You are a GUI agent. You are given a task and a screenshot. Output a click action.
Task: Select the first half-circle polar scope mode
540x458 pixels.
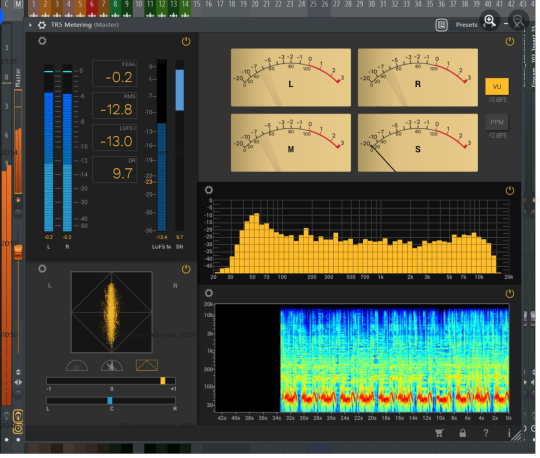click(77, 365)
